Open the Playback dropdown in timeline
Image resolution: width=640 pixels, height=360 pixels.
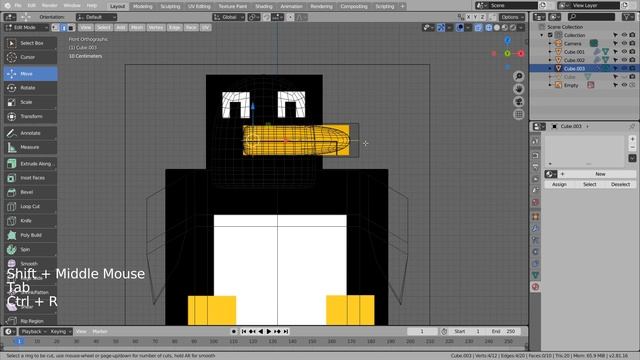(x=34, y=331)
